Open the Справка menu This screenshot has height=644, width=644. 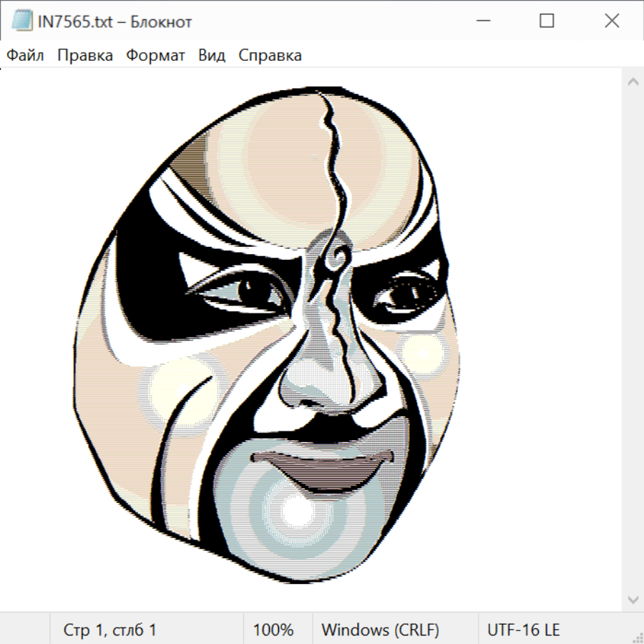pos(270,56)
